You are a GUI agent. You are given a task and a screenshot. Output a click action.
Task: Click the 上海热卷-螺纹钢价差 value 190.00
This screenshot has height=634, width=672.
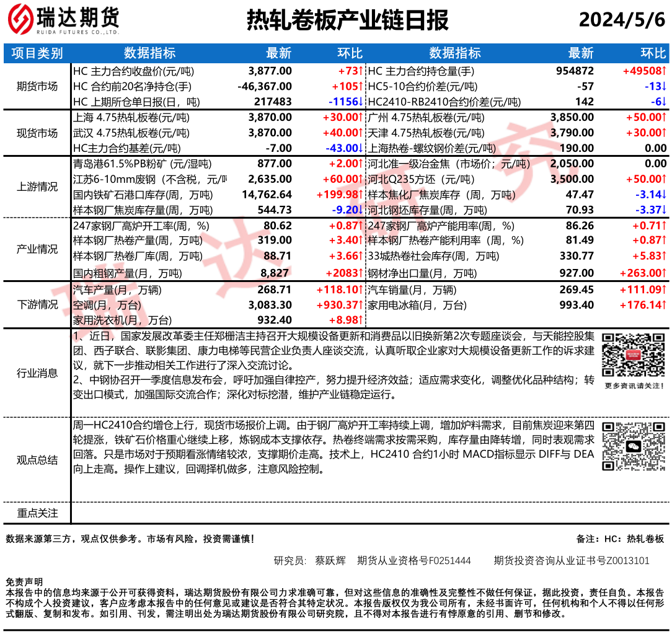coord(577,148)
